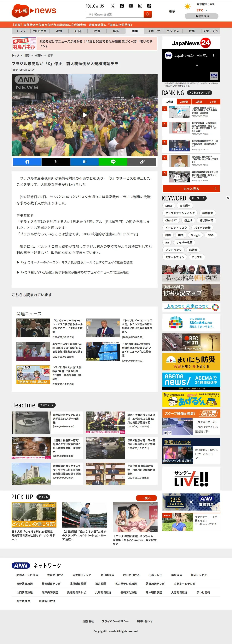Open the サンデーLIVE!! sidebar banner
Viewport: 232px width, 644px height.
191,479
